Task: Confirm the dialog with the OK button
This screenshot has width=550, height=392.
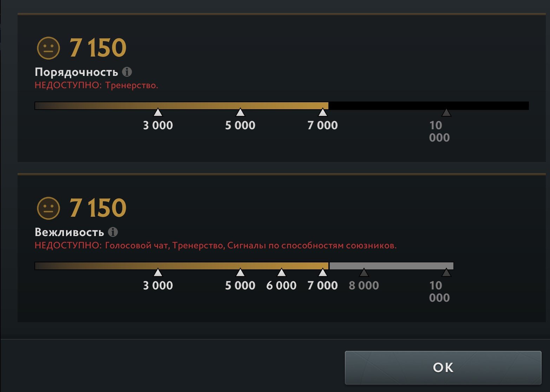Action: point(443,367)
